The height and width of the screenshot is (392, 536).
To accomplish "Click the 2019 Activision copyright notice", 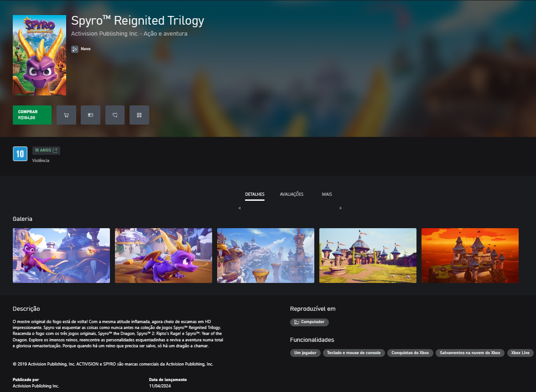I will [x=113, y=364].
